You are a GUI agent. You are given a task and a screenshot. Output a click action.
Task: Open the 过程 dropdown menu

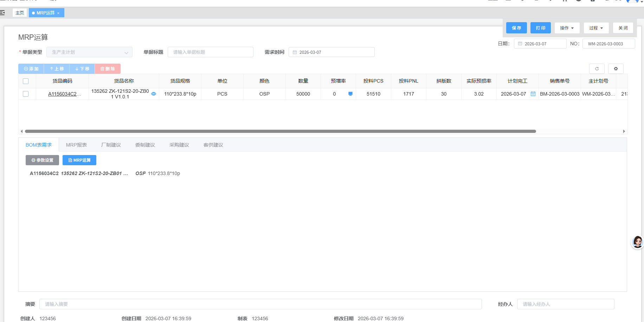[596, 28]
